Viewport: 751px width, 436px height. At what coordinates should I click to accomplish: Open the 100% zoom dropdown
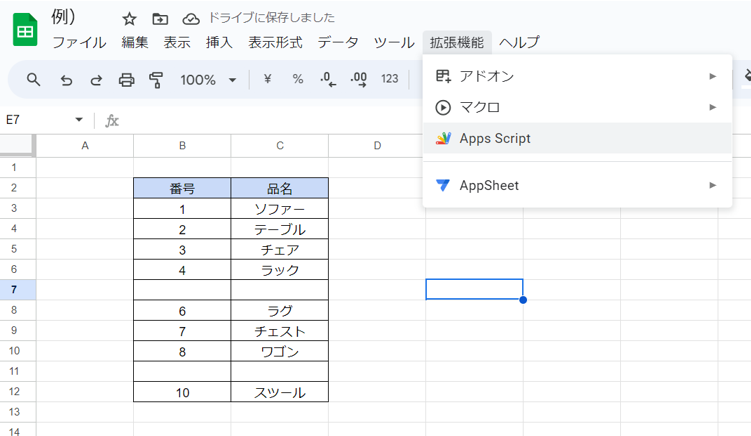[x=208, y=80]
